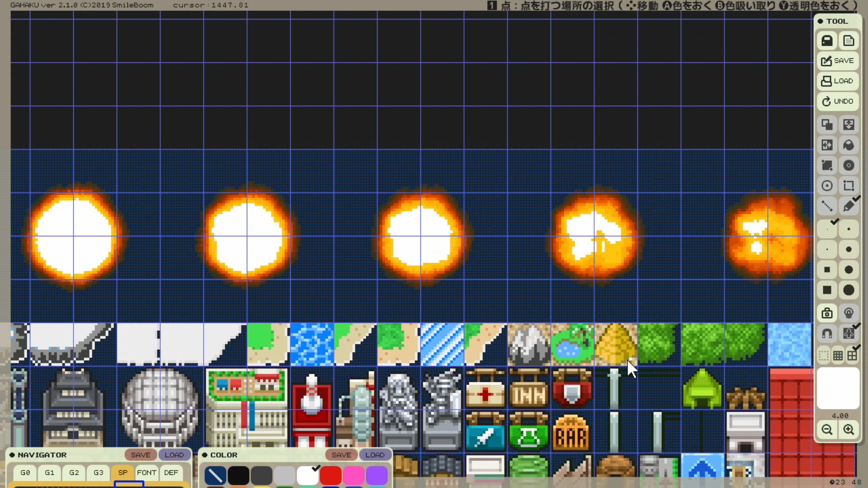Select the outline rectangle tool
The height and width of the screenshot is (488, 868).
pos(849,186)
